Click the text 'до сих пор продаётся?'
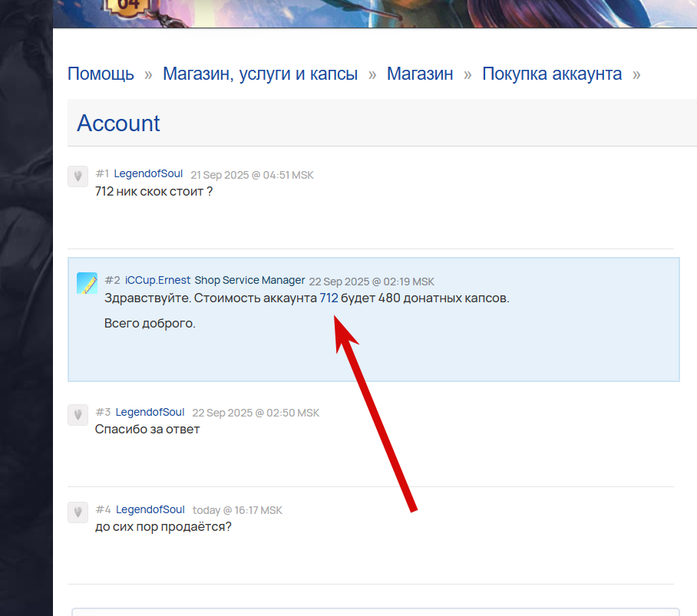Screen dimensions: 697x616 click(164, 527)
